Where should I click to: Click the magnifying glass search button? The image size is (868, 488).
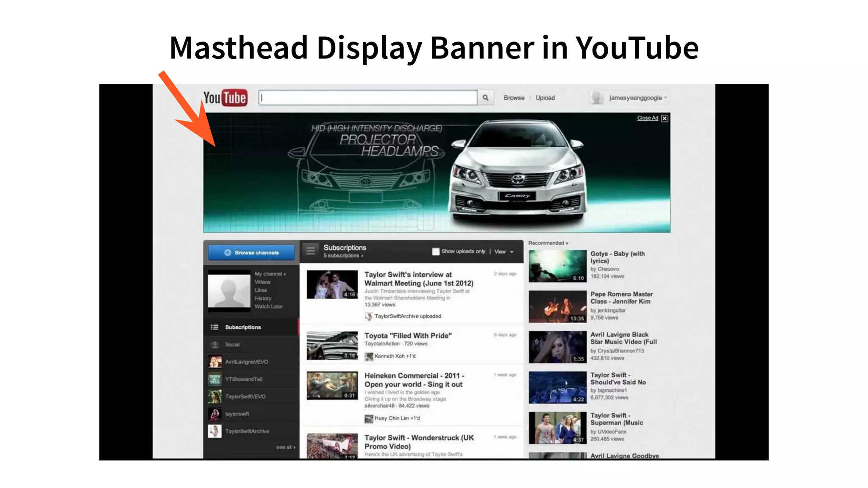click(x=485, y=98)
